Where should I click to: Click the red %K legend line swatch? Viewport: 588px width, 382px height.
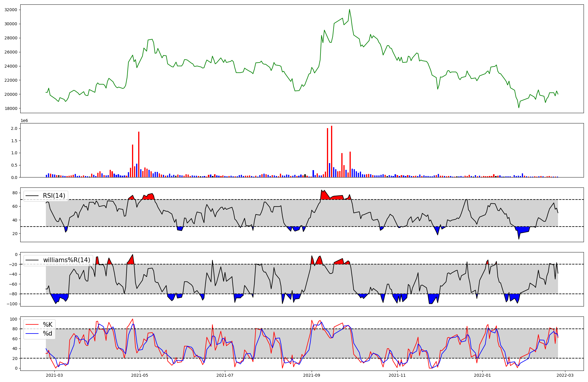tap(32, 325)
